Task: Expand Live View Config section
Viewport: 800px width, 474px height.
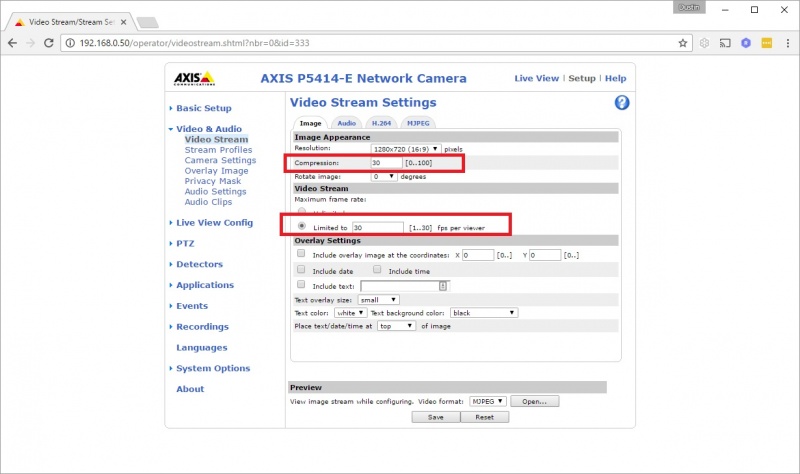Action: click(214, 222)
